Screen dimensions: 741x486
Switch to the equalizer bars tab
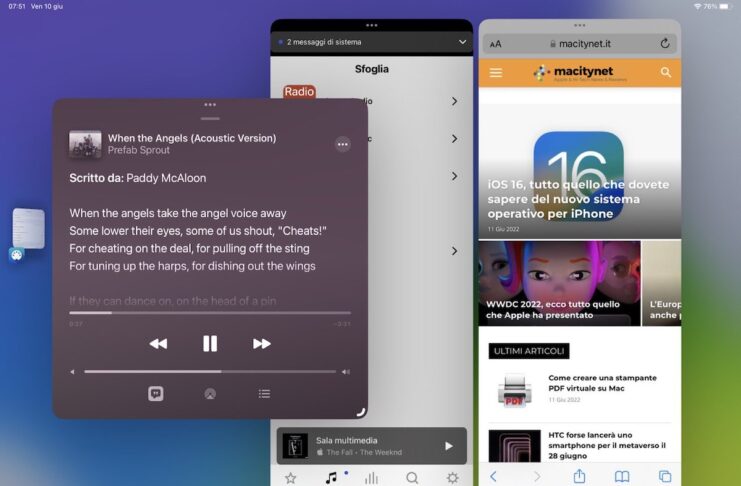[371, 478]
